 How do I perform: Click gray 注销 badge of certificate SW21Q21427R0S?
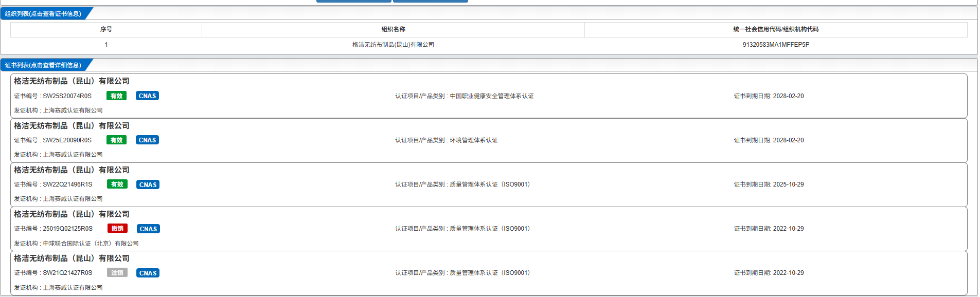click(117, 273)
